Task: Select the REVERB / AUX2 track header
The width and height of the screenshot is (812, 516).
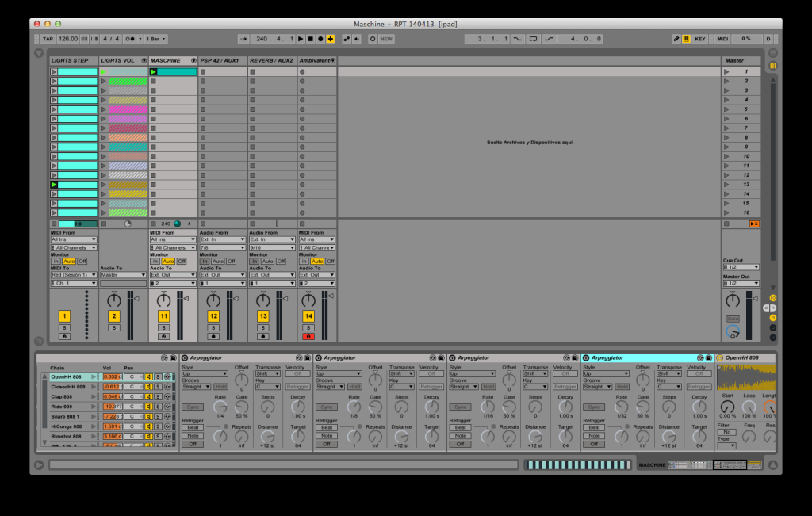Action: click(x=270, y=60)
